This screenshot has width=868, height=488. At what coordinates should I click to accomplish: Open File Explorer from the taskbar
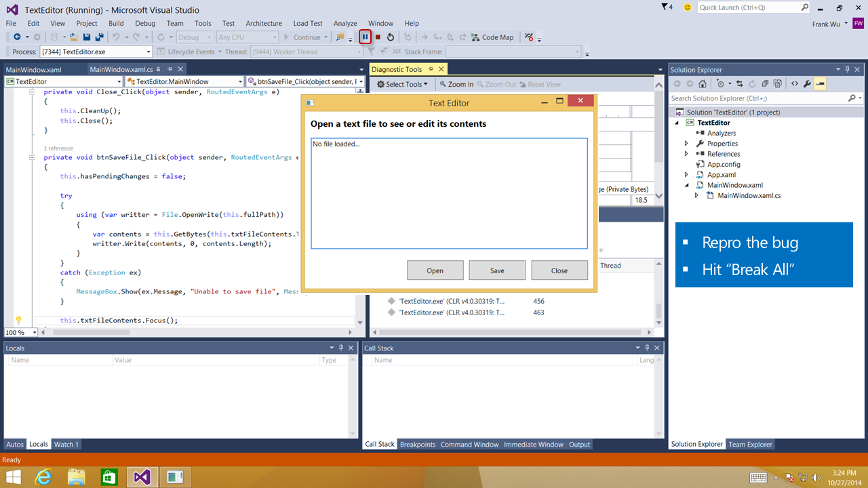[76, 476]
